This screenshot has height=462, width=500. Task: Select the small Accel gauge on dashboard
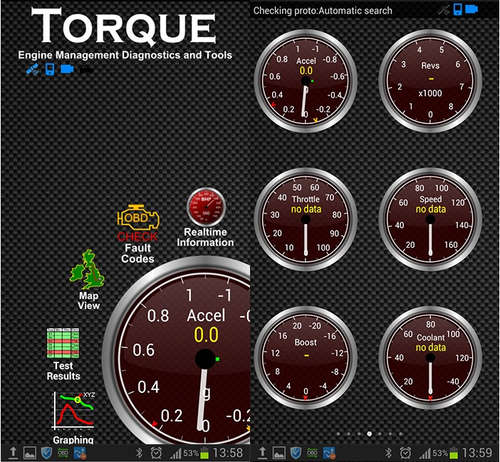[x=306, y=81]
